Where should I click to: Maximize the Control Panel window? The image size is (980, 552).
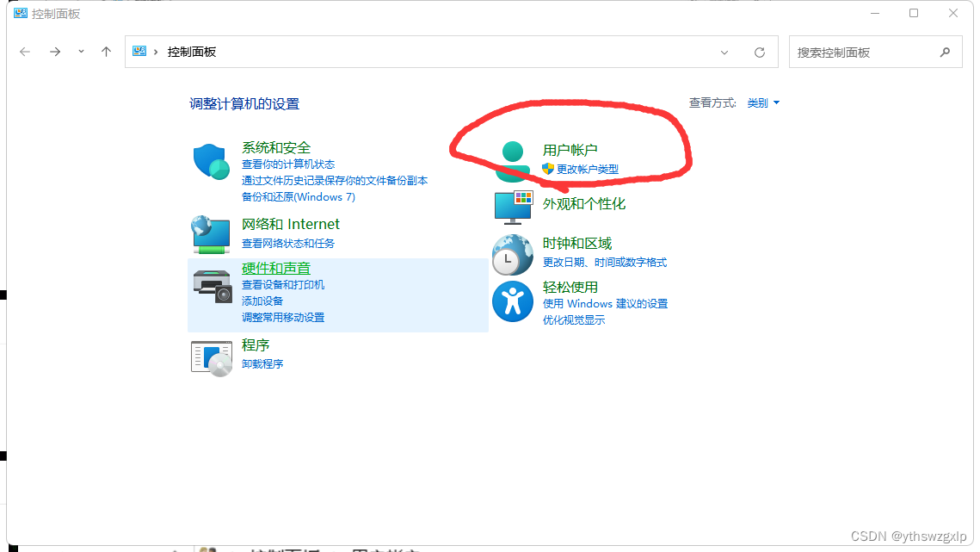point(914,13)
